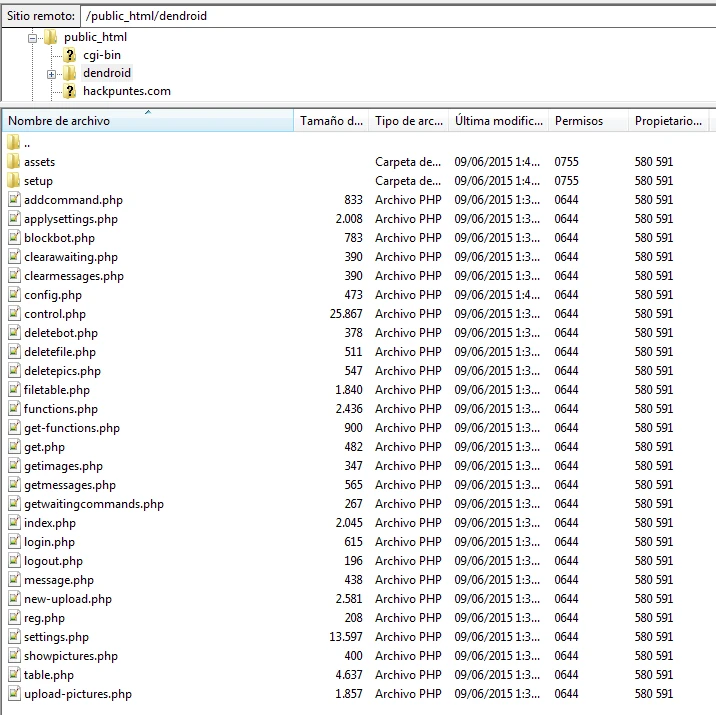Sort by Última modificación column header
The width and height of the screenshot is (716, 715).
[x=499, y=121]
